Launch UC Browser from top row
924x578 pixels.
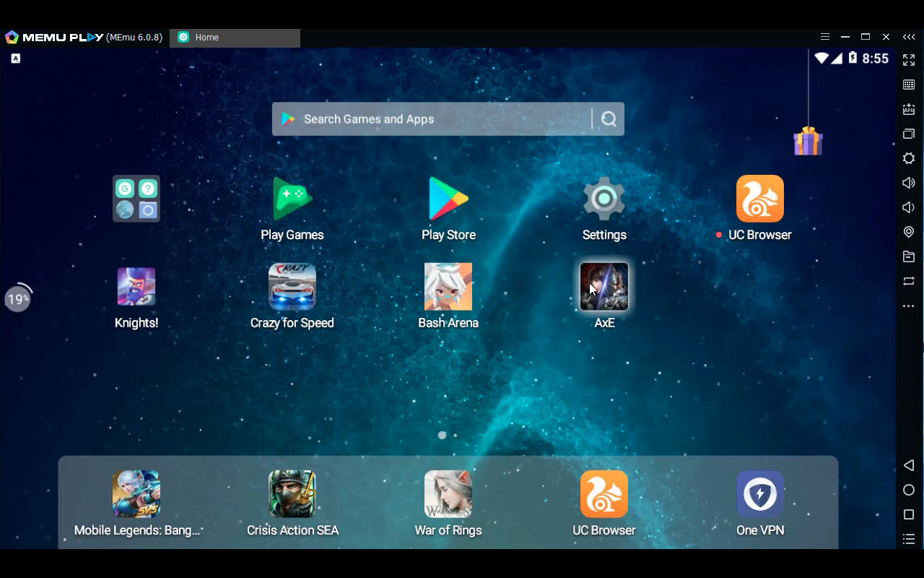[760, 208]
